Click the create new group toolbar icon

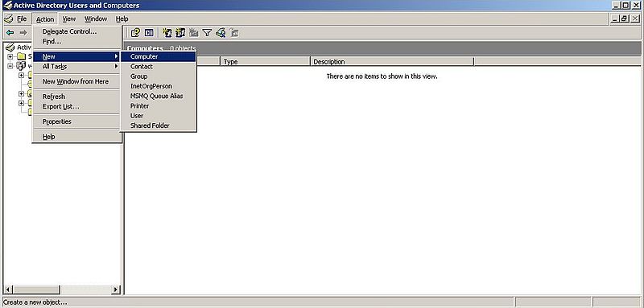[180, 32]
